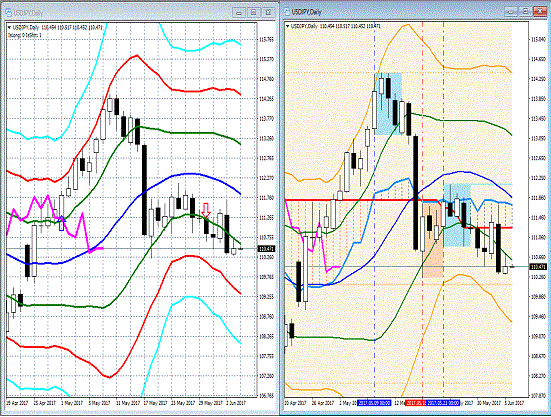The image size is (551, 417).
Task: Maximize the left USDJPY,Daily chart window
Action: point(253,13)
